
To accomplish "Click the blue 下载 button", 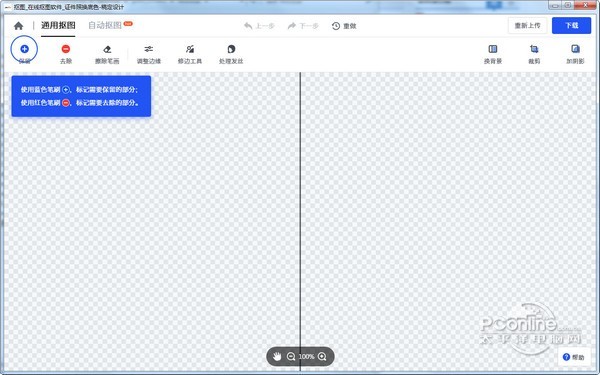I will point(571,26).
